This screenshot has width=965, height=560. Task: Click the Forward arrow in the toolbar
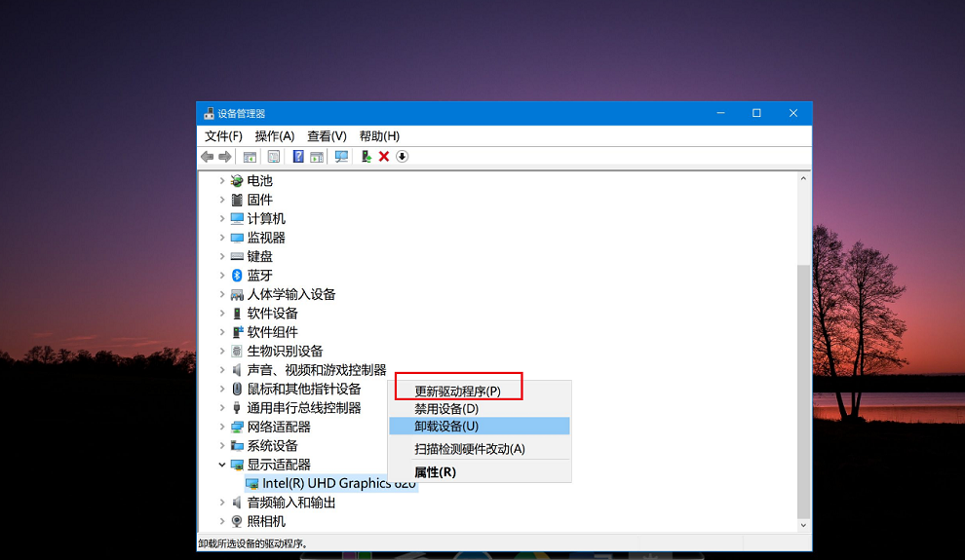tap(225, 157)
